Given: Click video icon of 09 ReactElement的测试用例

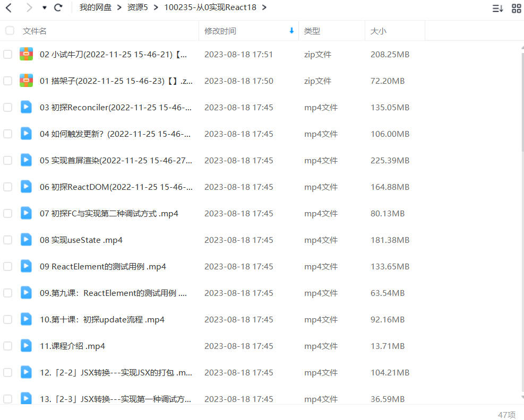Looking at the screenshot, I should coord(26,266).
